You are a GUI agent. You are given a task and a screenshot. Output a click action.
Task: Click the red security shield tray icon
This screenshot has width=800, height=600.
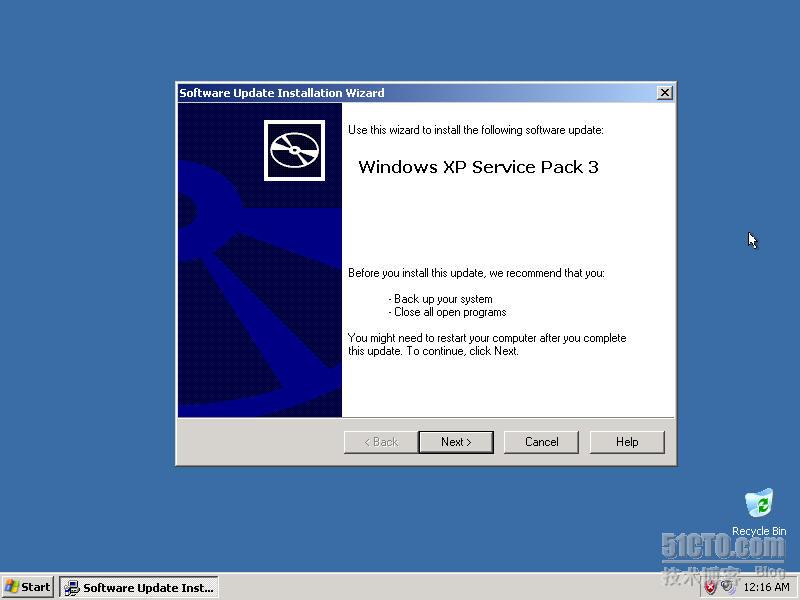coord(710,588)
